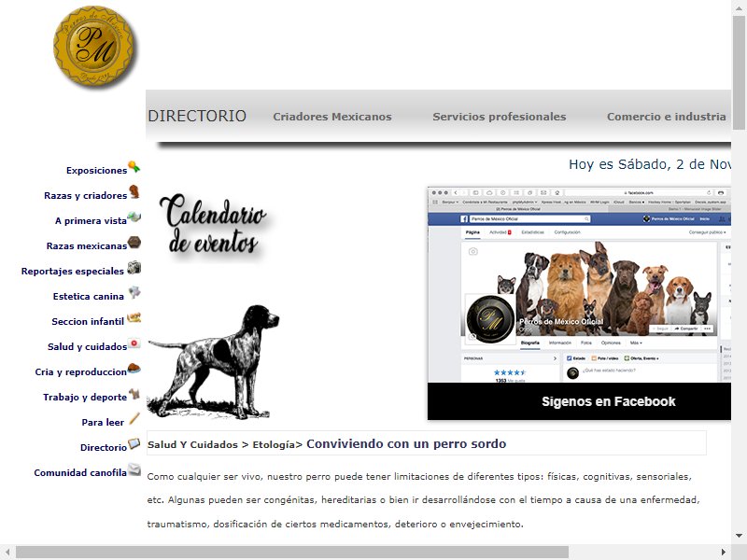Click the first-aid icon beside Salud y cuidados
Image resolution: width=747 pixels, height=560 pixels.
[134, 343]
